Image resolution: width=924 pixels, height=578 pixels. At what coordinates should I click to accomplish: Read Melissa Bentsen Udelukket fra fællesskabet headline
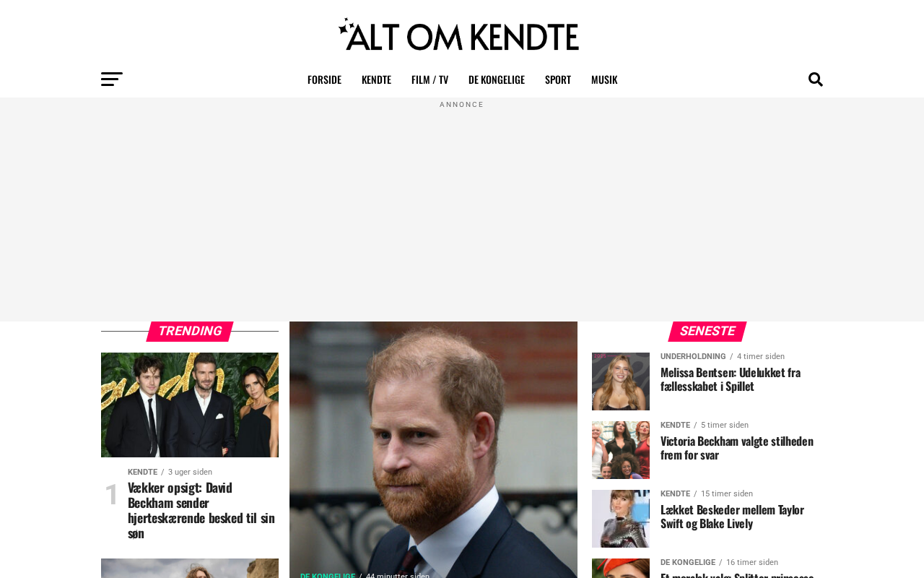[731, 379]
